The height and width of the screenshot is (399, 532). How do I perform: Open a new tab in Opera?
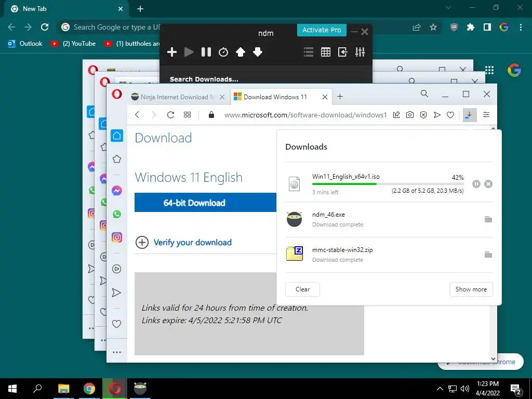[340, 97]
